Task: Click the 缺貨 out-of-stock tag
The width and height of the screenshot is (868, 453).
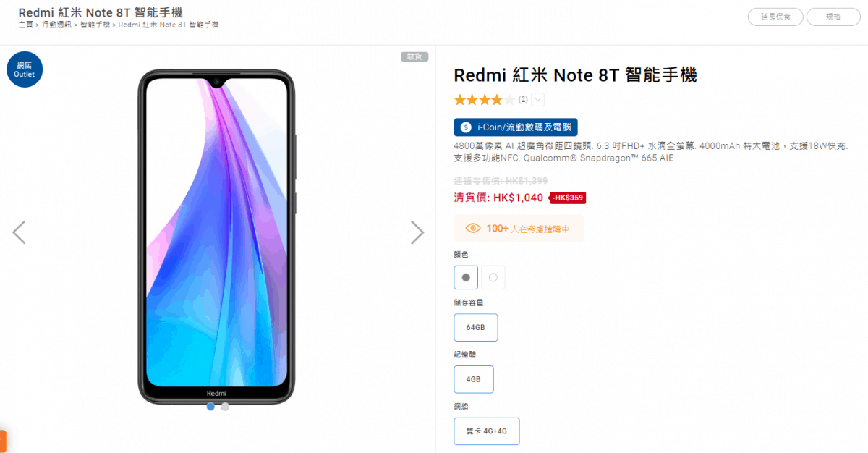Action: coord(414,56)
